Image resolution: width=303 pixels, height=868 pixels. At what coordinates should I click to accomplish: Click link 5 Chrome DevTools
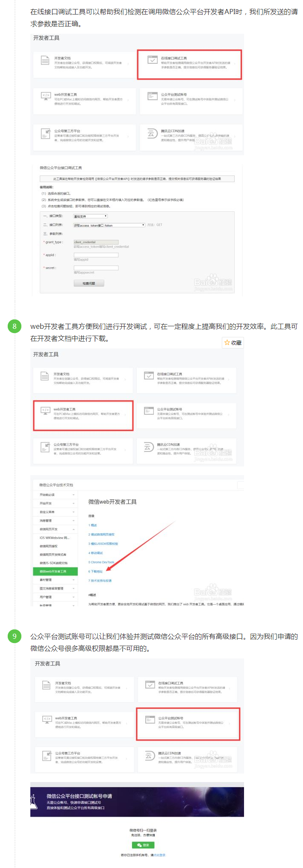pos(101,562)
